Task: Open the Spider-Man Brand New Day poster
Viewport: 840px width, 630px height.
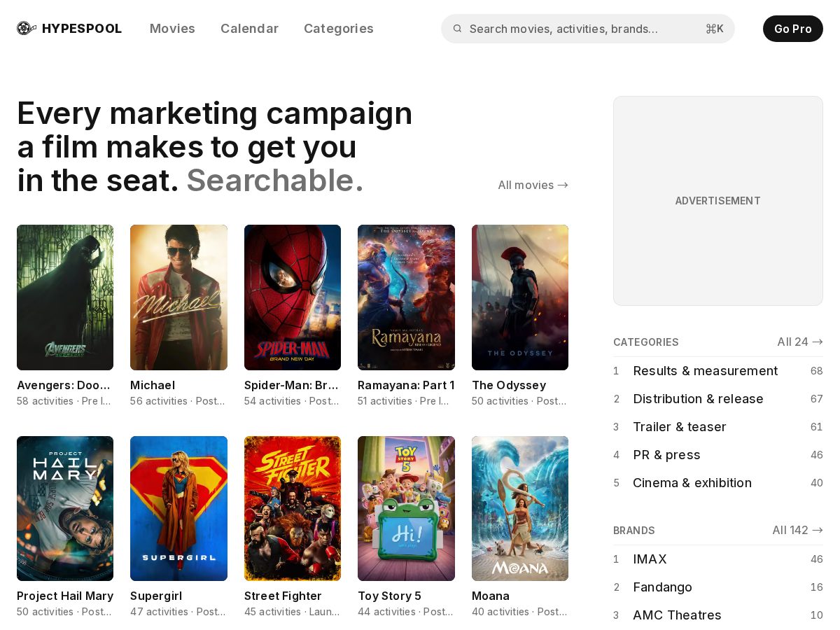Action: (x=293, y=297)
